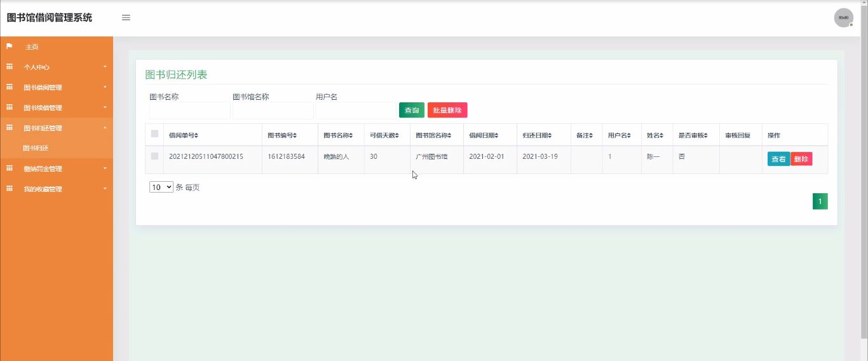Click the grid icon beside 我的收藏管理
Viewport: 868px width, 361px height.
10,189
